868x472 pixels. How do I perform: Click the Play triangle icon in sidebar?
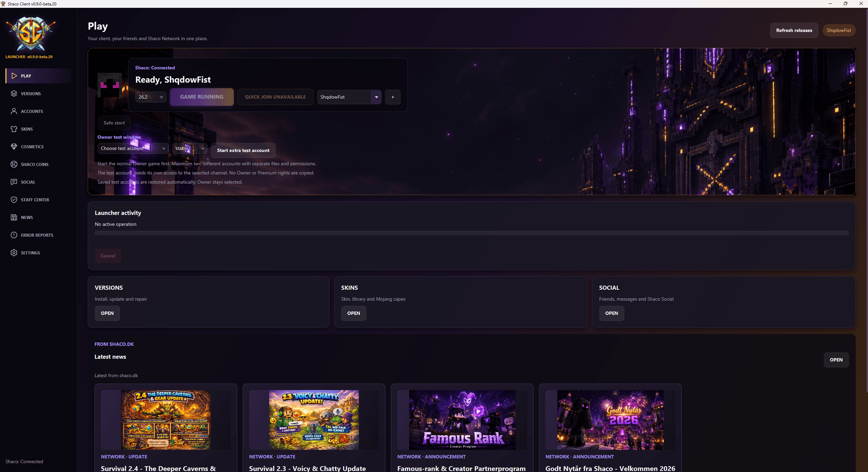click(14, 76)
